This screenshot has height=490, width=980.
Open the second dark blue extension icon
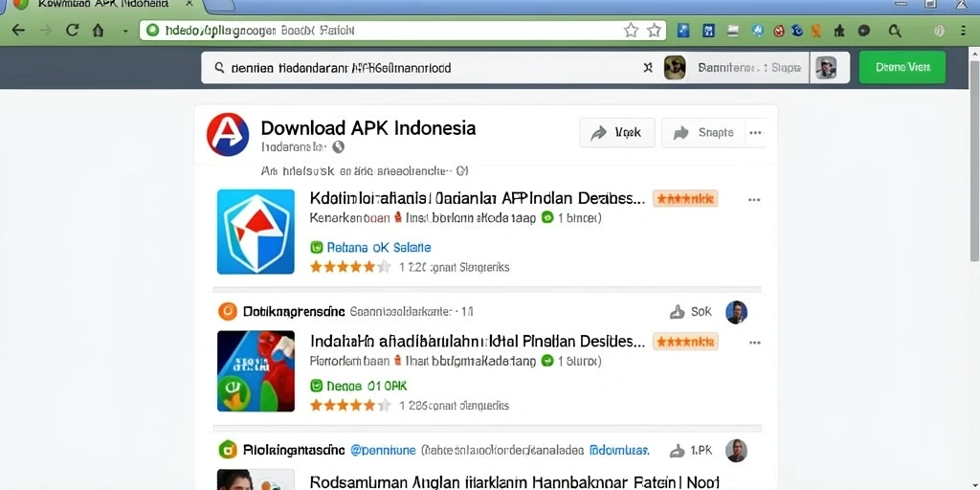click(x=708, y=30)
